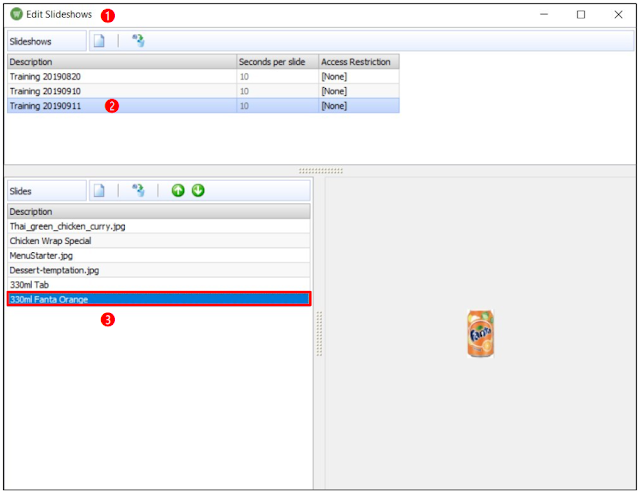The height and width of the screenshot is (494, 640).
Task: Click Access Restriction cell for Training 20190820
Action: tap(359, 76)
